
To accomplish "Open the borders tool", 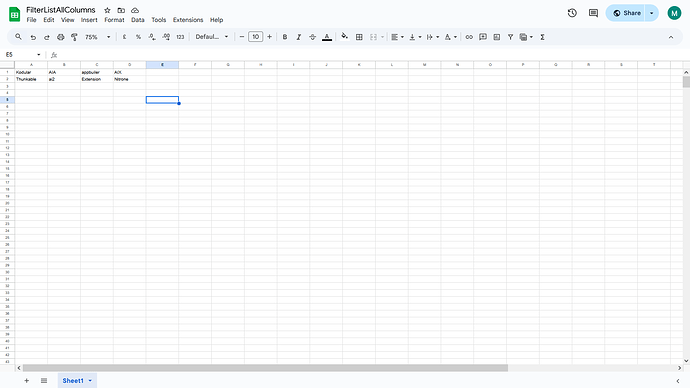I will point(359,37).
